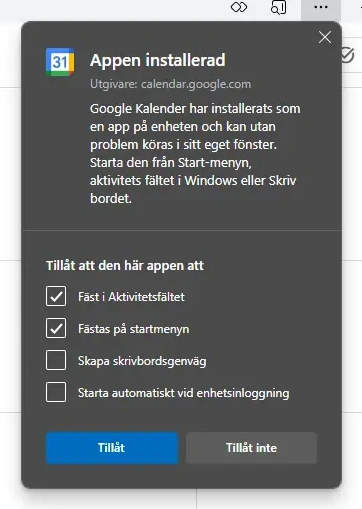Click the circled checkmark icon behind the popup
Image resolution: width=362 pixels, height=509 pixels.
(348, 55)
